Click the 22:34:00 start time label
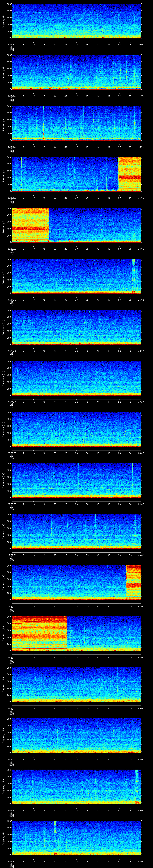Image resolution: width=153 pixels, height=868 pixels. tap(12, 300)
